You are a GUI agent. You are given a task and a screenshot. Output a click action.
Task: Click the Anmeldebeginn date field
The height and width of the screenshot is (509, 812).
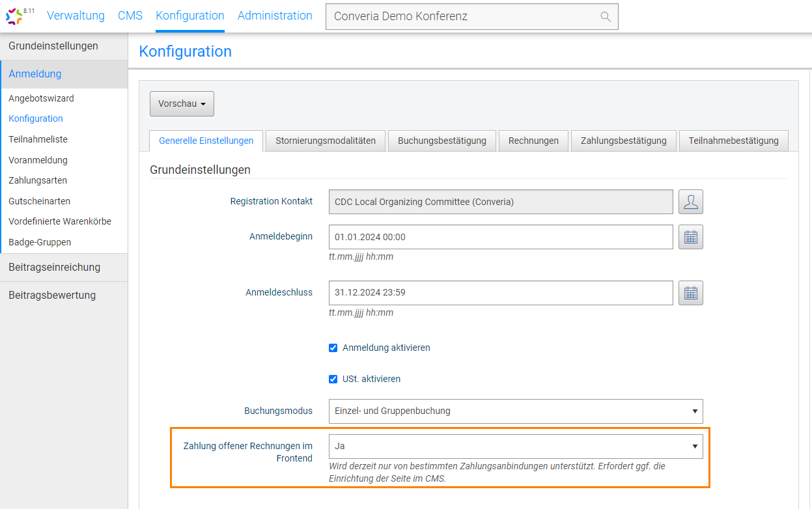(500, 237)
